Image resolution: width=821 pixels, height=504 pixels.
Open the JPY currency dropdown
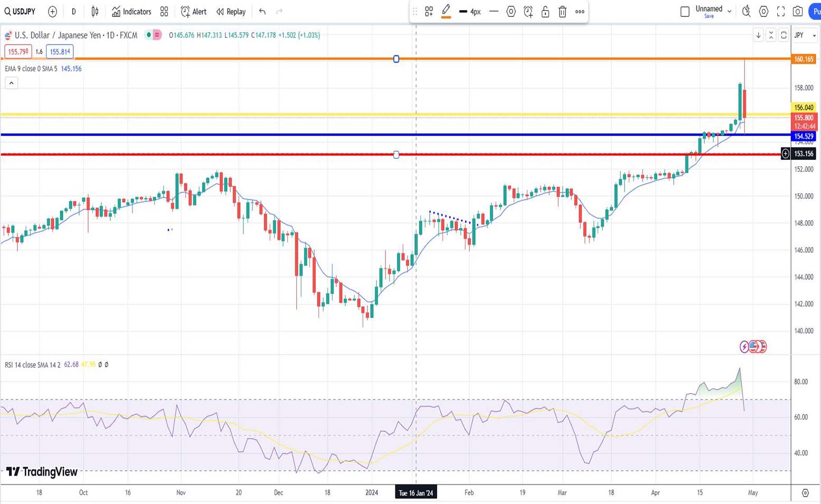[805, 35]
